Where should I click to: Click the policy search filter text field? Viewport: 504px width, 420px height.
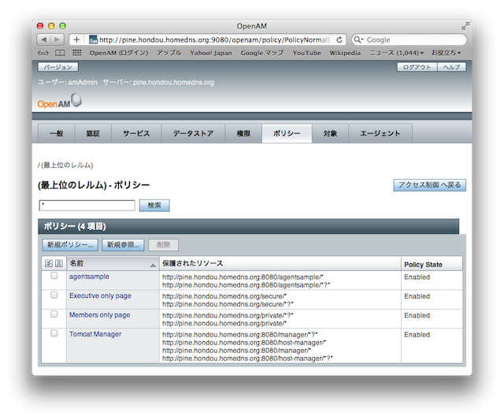[87, 205]
